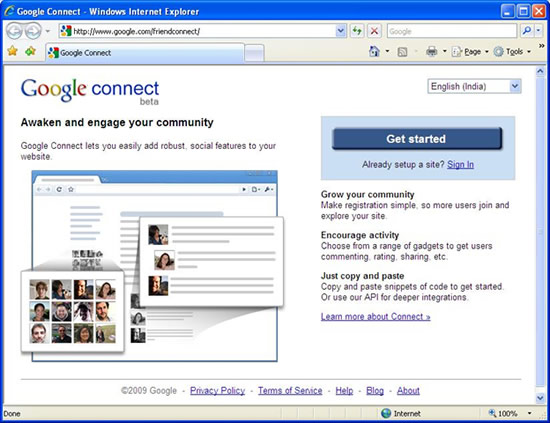Click the Add to Favorites icon
The height and width of the screenshot is (423, 550).
(31, 52)
